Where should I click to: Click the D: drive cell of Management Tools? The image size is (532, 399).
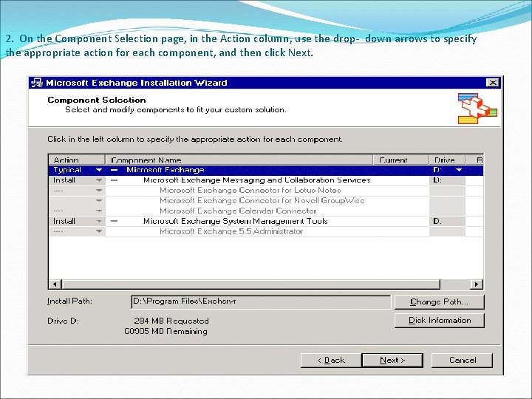click(447, 221)
